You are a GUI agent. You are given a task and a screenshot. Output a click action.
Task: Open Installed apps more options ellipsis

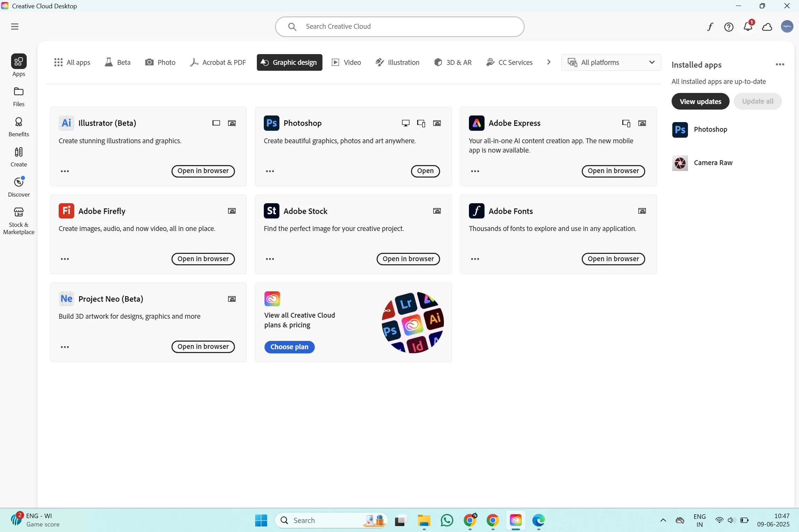pyautogui.click(x=780, y=65)
